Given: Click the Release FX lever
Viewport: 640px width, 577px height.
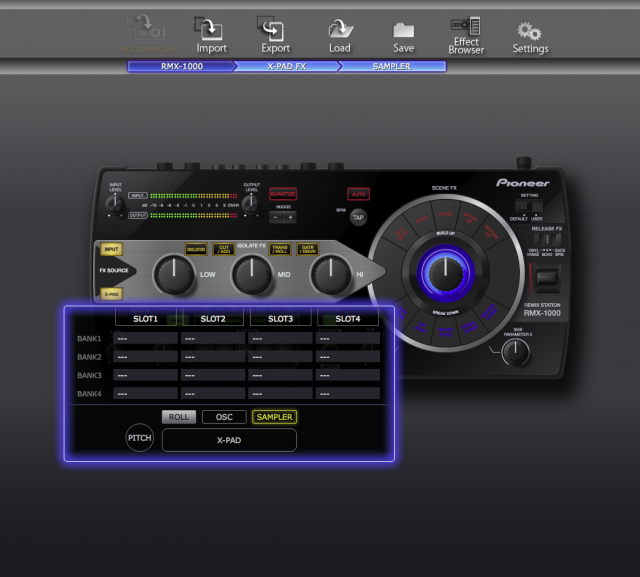Looking at the screenshot, I should click(x=547, y=279).
